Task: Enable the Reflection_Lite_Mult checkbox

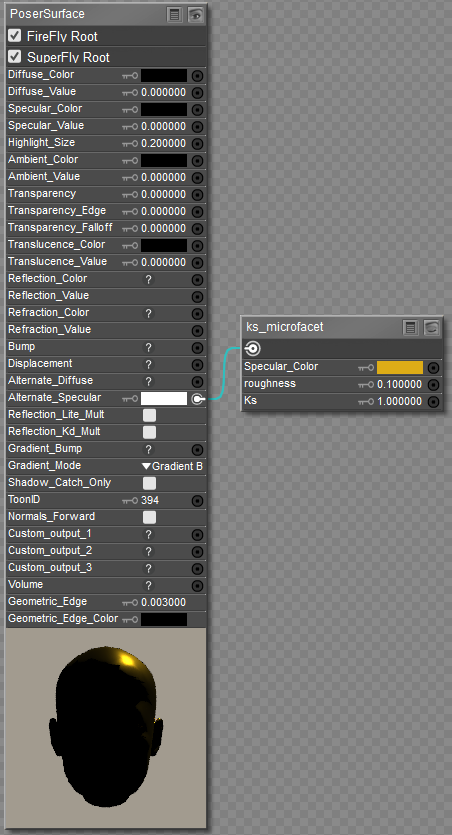Action: pos(150,415)
